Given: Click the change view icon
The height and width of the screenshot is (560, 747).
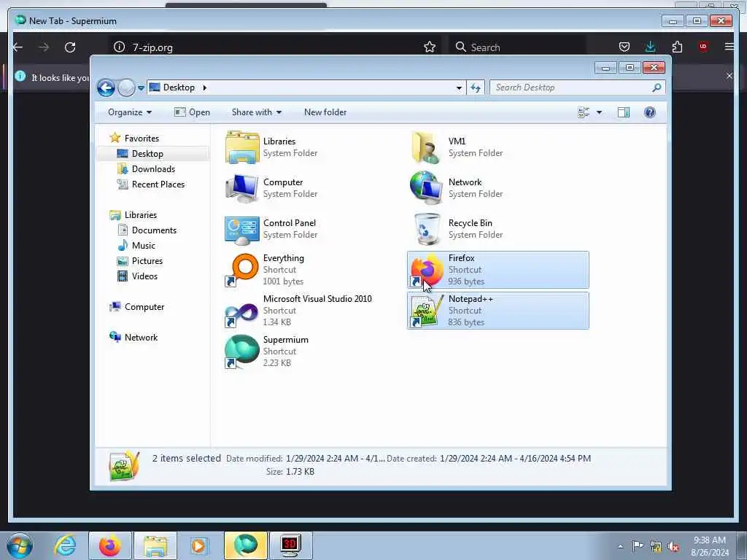Looking at the screenshot, I should pos(584,112).
